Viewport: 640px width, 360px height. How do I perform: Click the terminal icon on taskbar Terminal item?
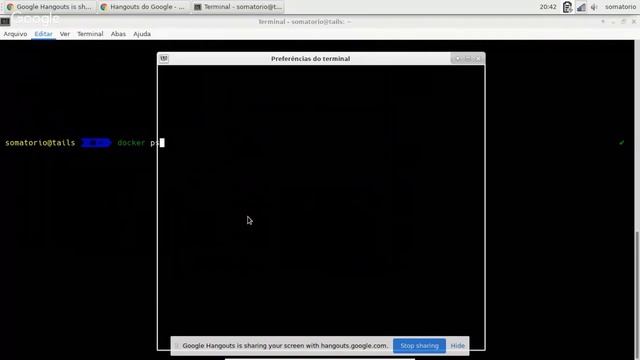click(x=198, y=7)
